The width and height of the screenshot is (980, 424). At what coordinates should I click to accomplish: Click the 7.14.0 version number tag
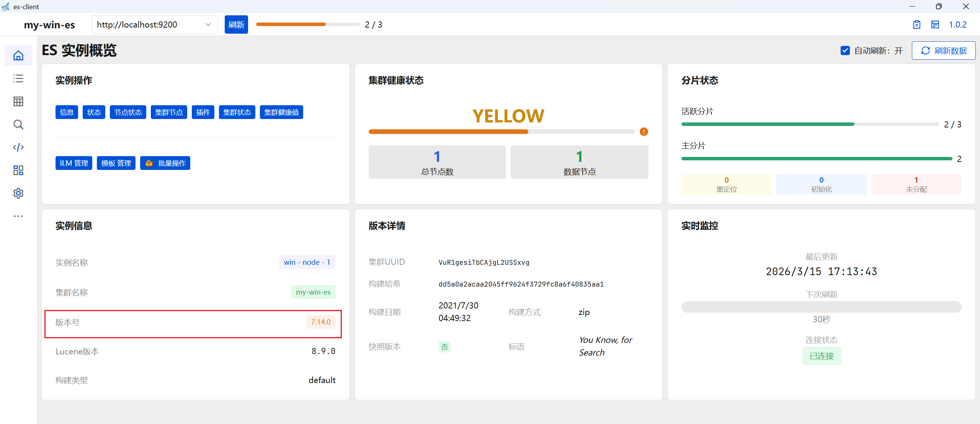click(x=320, y=322)
